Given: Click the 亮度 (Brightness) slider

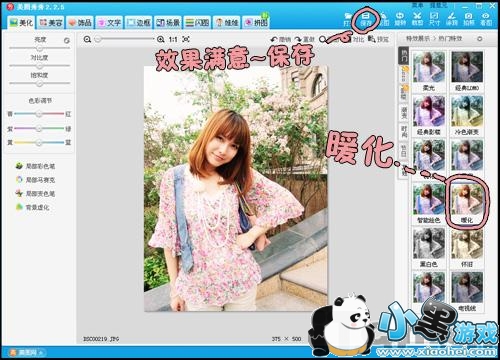Looking at the screenshot, I should [x=40, y=48].
